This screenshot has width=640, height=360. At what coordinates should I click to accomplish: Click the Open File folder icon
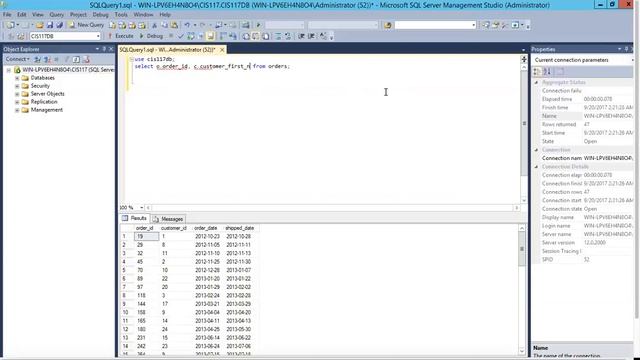point(40,25)
